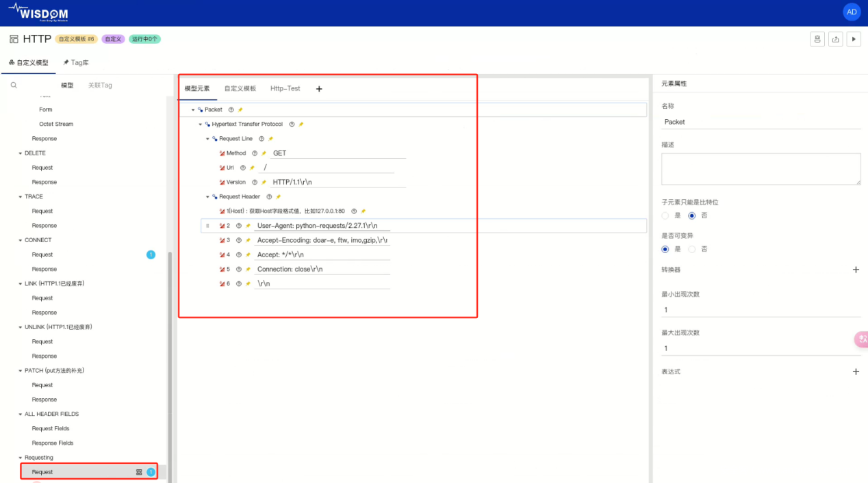Add a converter with the 转换器 plus icon
The height and width of the screenshot is (483, 868).
855,270
